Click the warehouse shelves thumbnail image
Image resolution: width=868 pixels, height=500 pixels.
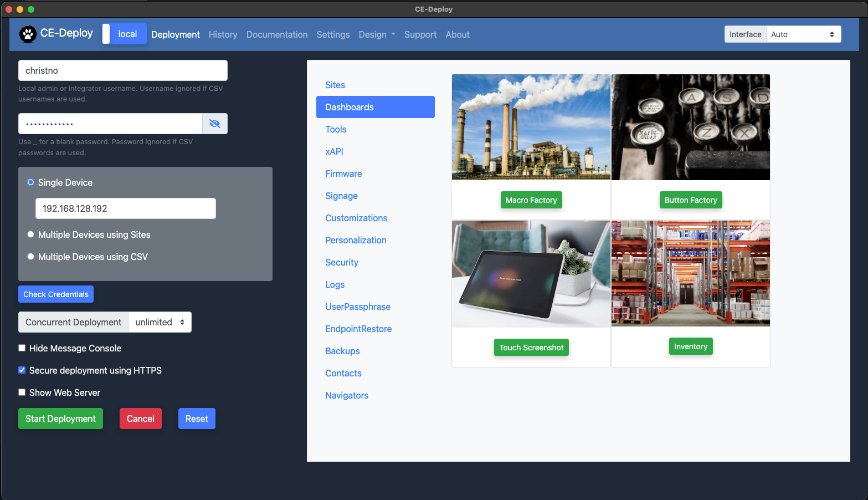point(690,273)
